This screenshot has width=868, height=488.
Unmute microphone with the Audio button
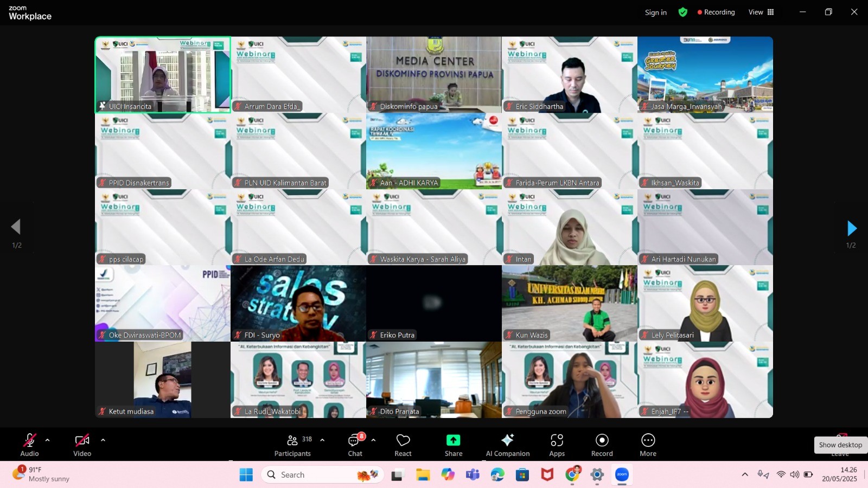tap(29, 445)
